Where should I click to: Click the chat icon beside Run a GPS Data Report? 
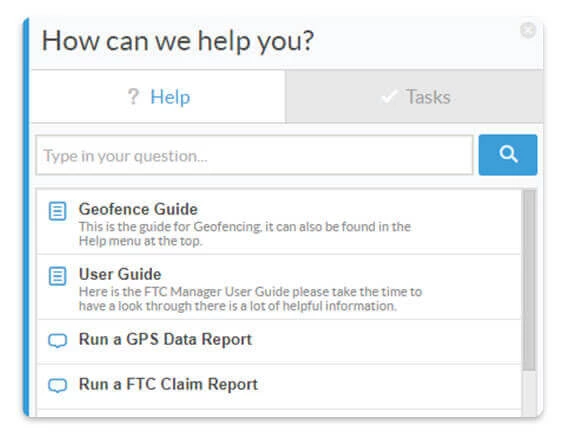(x=58, y=340)
